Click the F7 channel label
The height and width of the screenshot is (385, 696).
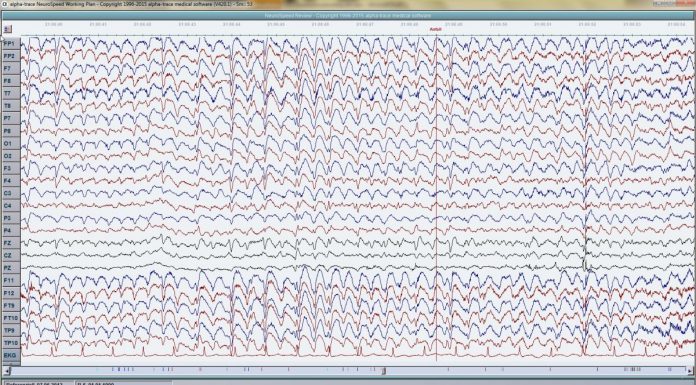11,69
